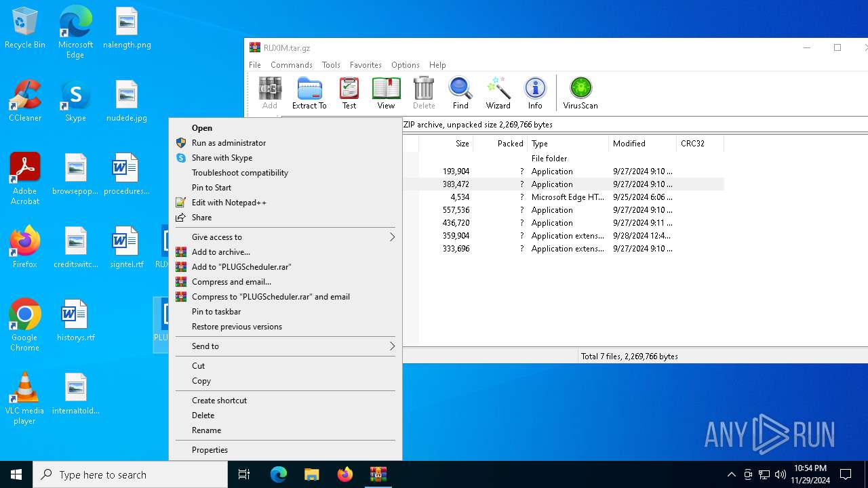Open the notification center icon
The image size is (868, 488).
[846, 474]
